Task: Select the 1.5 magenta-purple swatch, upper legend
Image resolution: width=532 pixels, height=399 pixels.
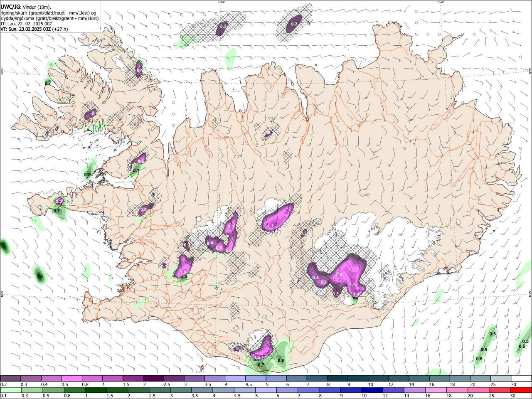Action: tap(133, 378)
